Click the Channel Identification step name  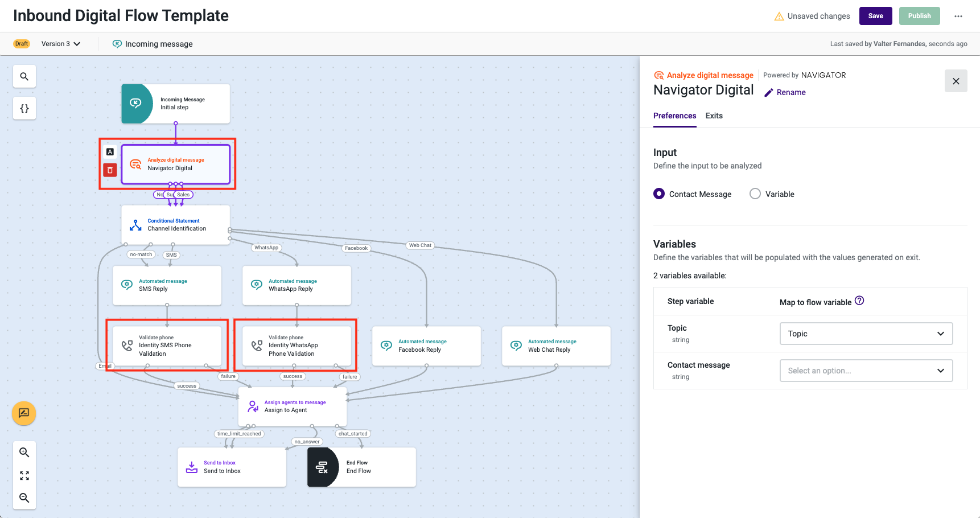(177, 229)
